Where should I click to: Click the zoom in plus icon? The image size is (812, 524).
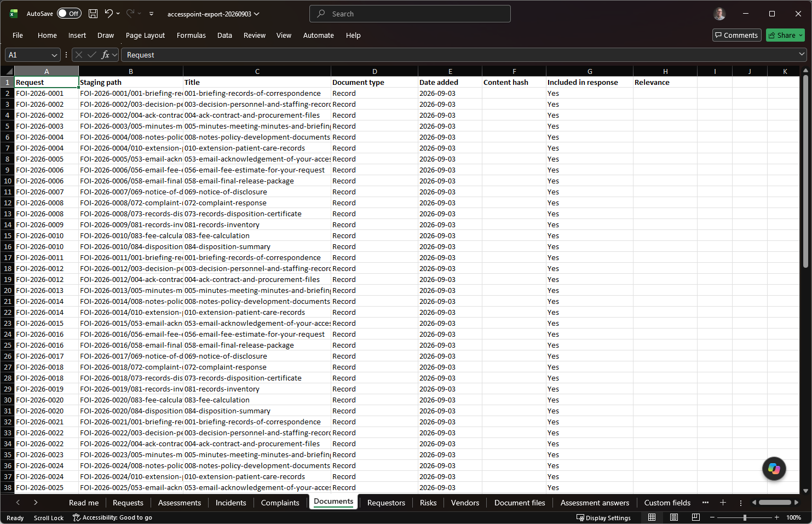pyautogui.click(x=776, y=517)
